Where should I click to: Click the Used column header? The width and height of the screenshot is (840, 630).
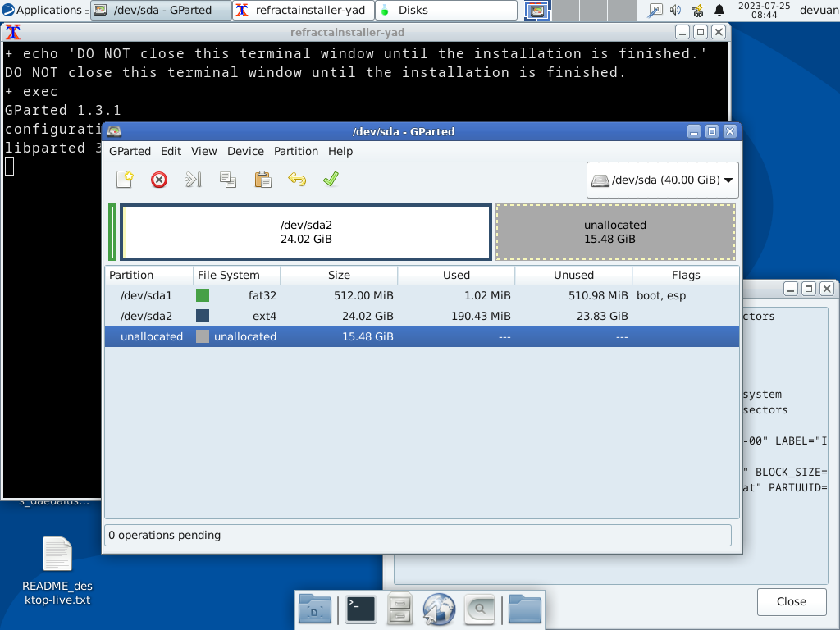[456, 276]
